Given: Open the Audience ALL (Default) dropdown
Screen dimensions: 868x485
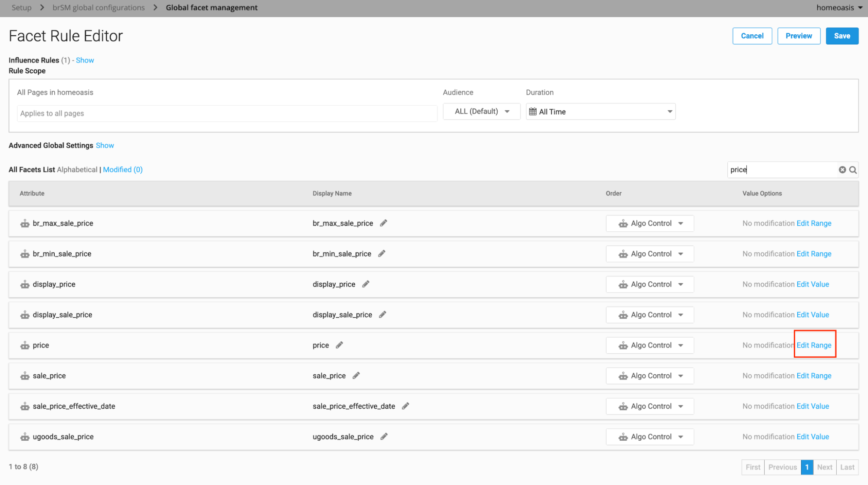Looking at the screenshot, I should pos(481,111).
